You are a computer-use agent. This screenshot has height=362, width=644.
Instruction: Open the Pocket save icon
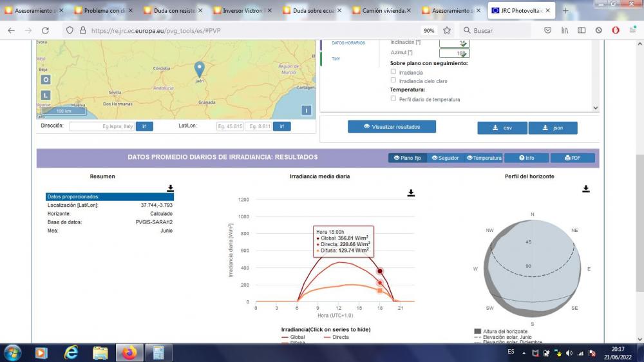[x=547, y=30]
